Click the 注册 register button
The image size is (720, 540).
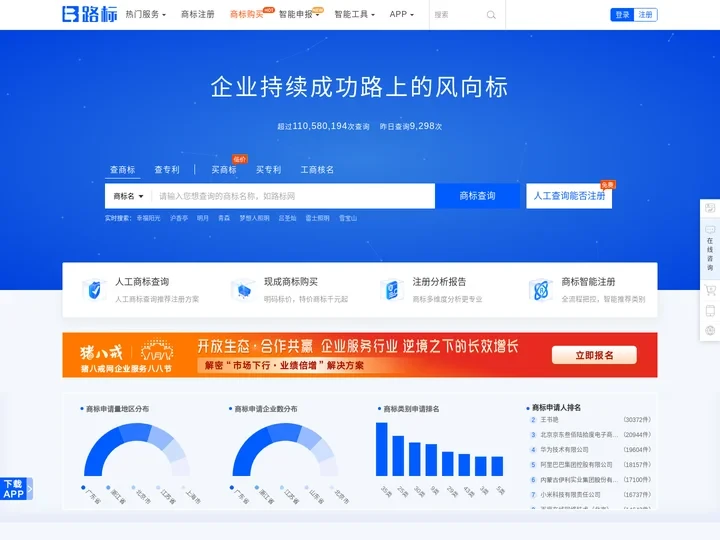pyautogui.click(x=645, y=15)
